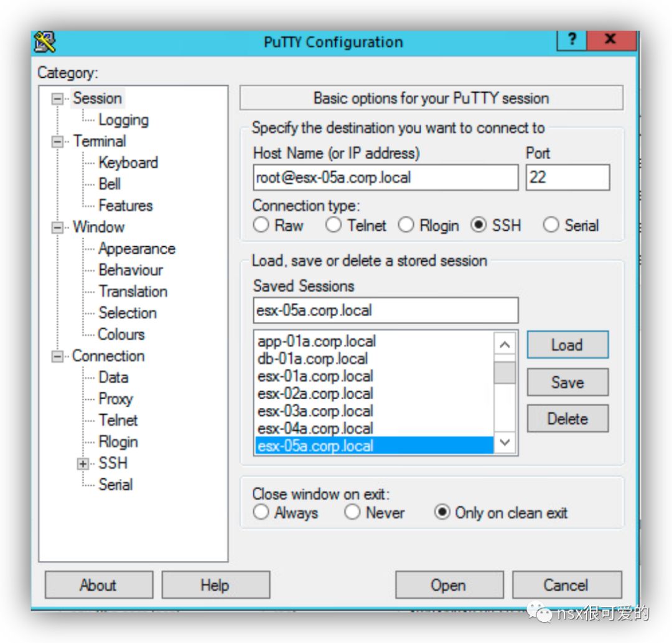Screen dimensions: 672x643
Task: Select highlighted esx-05a.corp.local in list
Action: (x=374, y=446)
